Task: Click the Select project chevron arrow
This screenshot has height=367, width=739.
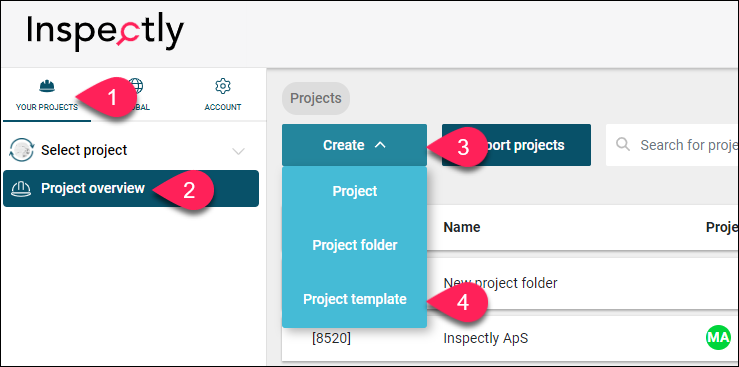Action: [x=239, y=151]
